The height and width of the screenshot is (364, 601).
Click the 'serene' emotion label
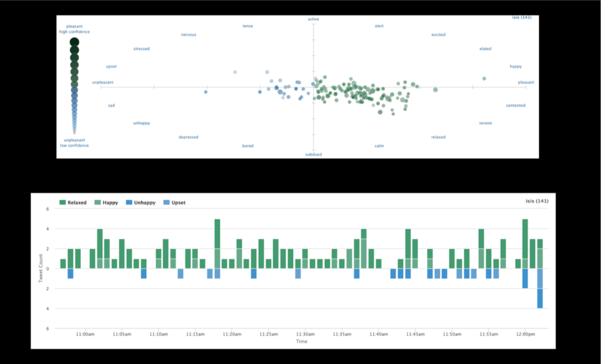[485, 123]
